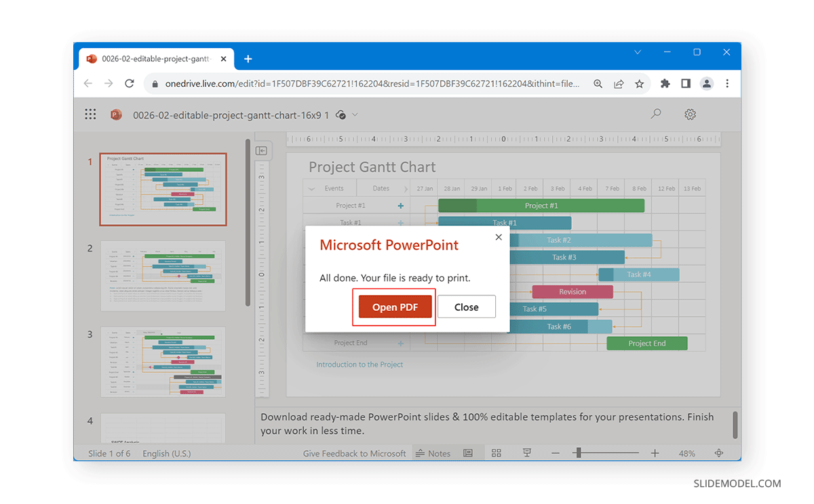
Task: Open the browser three-dot menu
Action: pyautogui.click(x=727, y=83)
